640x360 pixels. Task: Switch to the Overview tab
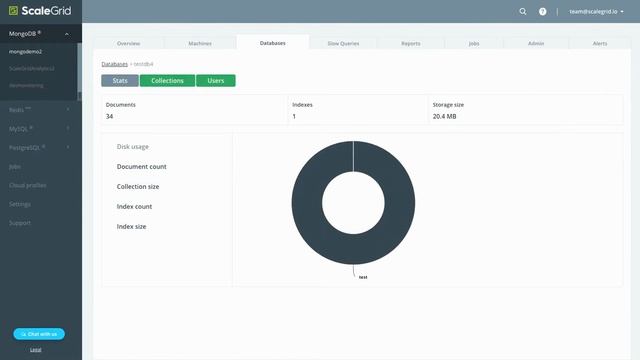129,43
